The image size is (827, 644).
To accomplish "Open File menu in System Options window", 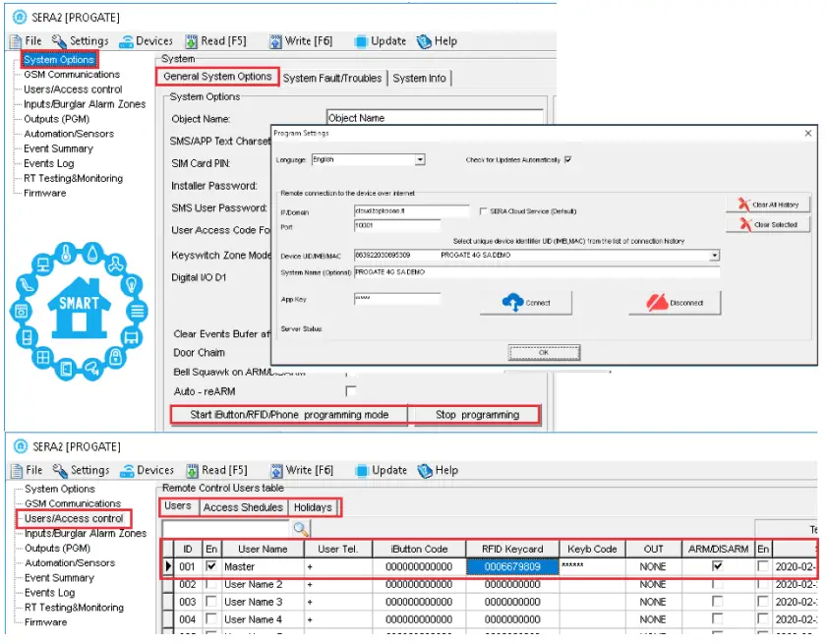I will click(x=26, y=40).
